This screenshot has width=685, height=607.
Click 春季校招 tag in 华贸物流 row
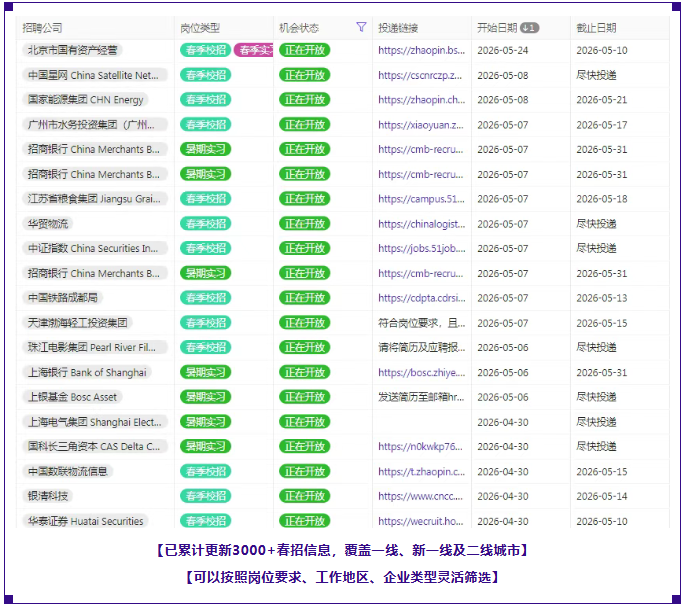pyautogui.click(x=206, y=224)
